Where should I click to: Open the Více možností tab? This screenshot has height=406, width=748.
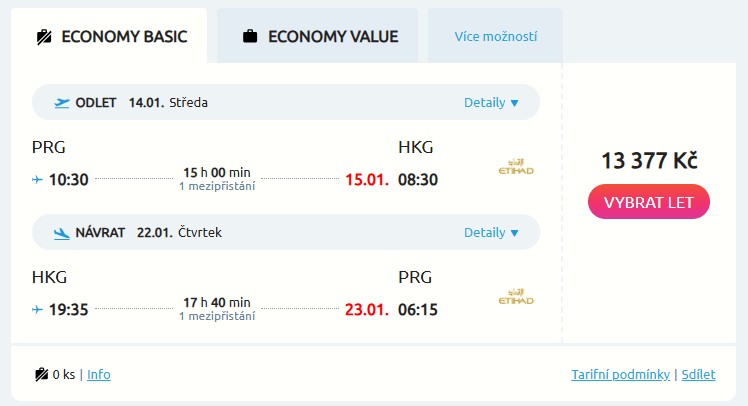pos(495,37)
